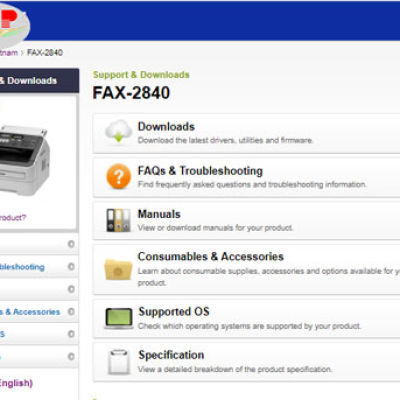Click the purple 'roduct?' link under printer image

[13, 218]
